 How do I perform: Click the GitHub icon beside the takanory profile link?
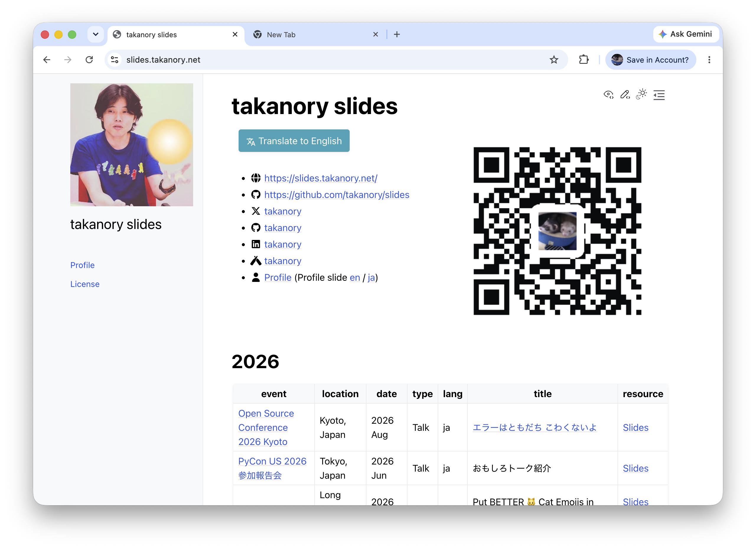(256, 228)
